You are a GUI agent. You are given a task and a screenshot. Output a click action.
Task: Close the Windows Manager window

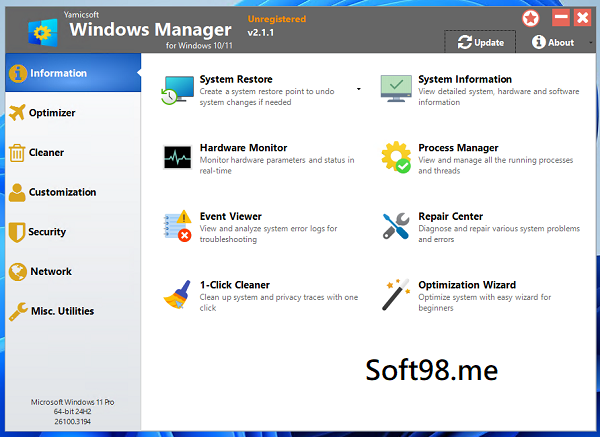(582, 18)
